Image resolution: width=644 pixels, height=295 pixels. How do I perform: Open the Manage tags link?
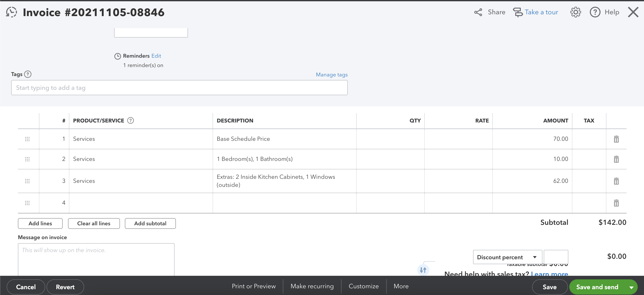click(x=331, y=75)
